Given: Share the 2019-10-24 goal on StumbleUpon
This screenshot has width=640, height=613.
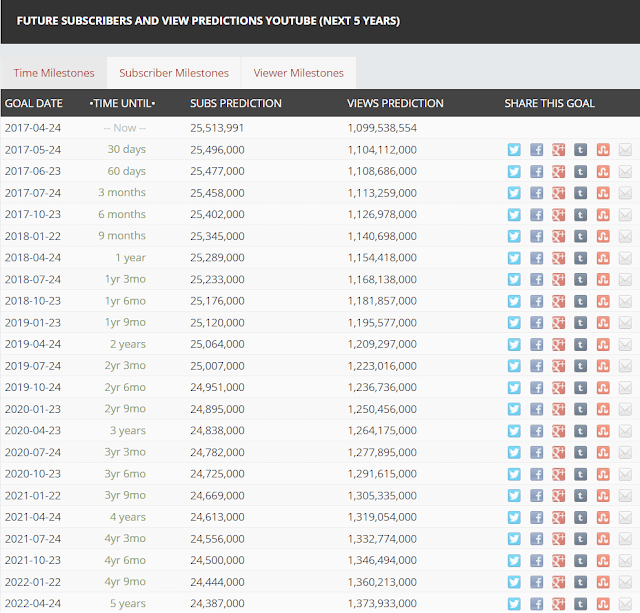Looking at the screenshot, I should click(x=603, y=388).
